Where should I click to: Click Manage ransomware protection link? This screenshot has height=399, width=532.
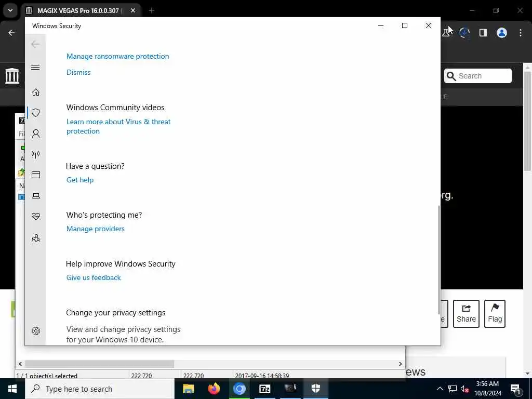pos(118,56)
